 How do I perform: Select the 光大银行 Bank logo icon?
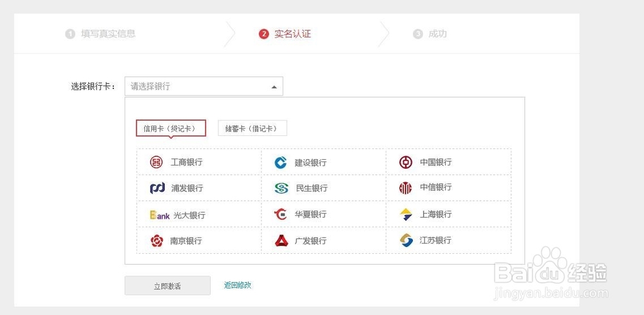(x=160, y=215)
